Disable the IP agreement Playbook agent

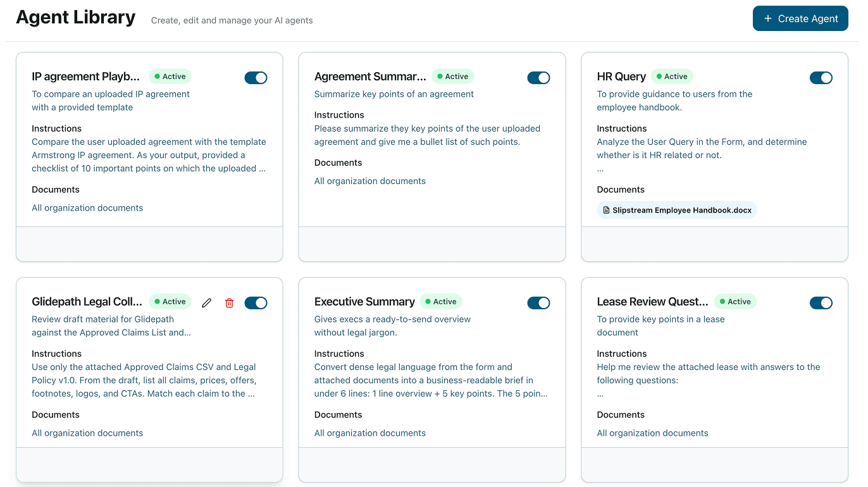pos(256,78)
